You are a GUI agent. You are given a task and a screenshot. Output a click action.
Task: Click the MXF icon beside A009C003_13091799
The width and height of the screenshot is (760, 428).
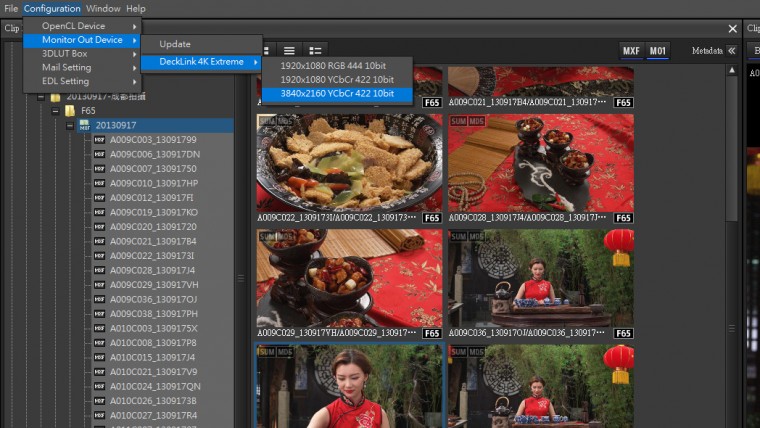99,140
